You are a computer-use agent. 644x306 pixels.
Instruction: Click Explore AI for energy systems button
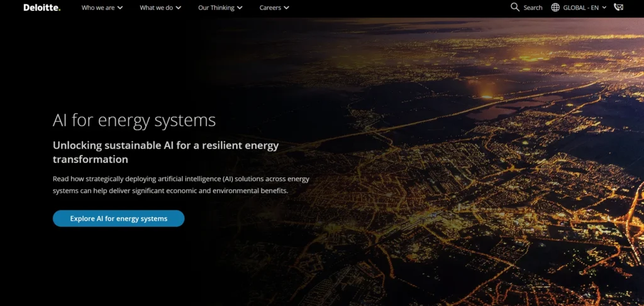(x=119, y=219)
